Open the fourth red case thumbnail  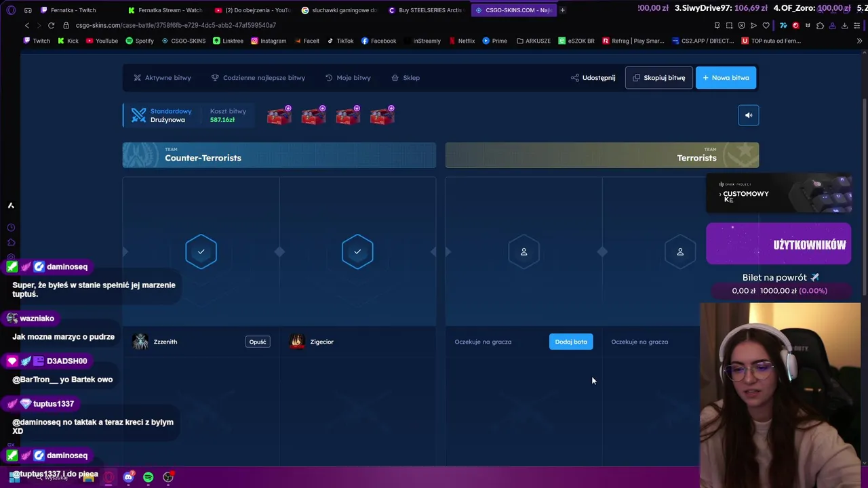coord(382,116)
